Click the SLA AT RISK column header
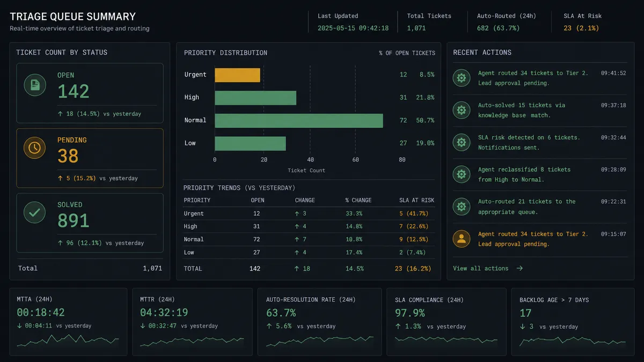The width and height of the screenshot is (644, 362). point(417,200)
